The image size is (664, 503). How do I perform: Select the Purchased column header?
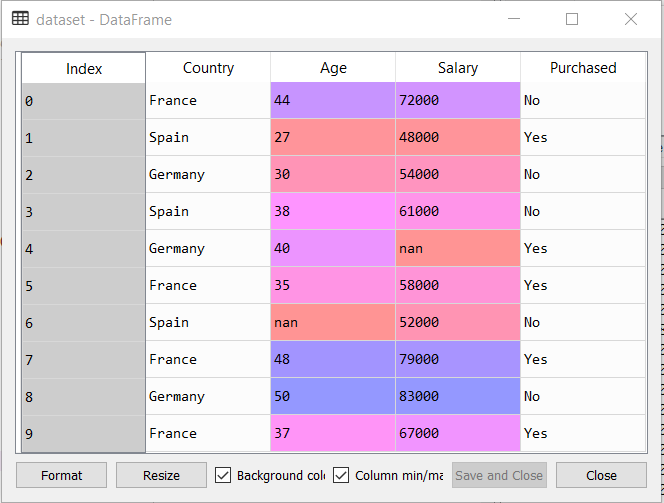583,68
